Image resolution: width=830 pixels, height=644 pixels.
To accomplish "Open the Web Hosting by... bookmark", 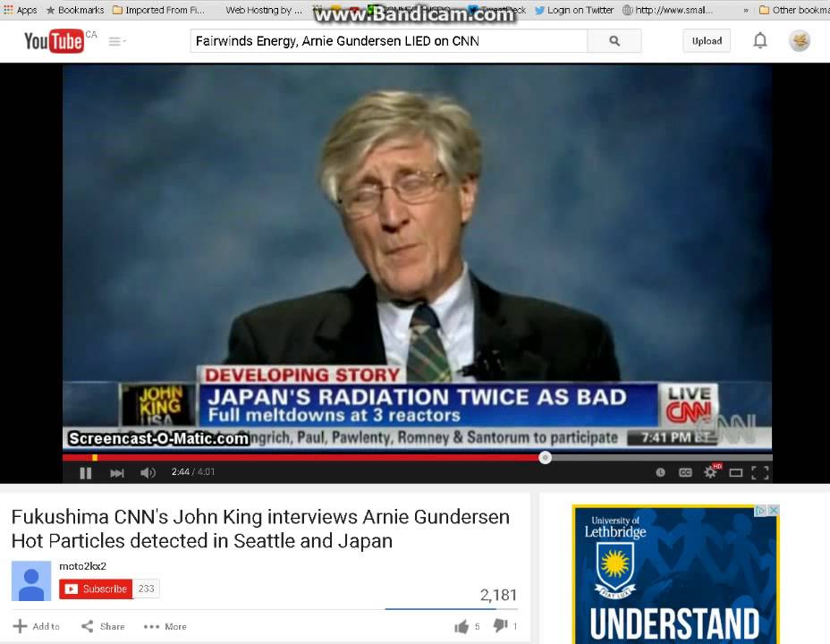I will coord(264,10).
